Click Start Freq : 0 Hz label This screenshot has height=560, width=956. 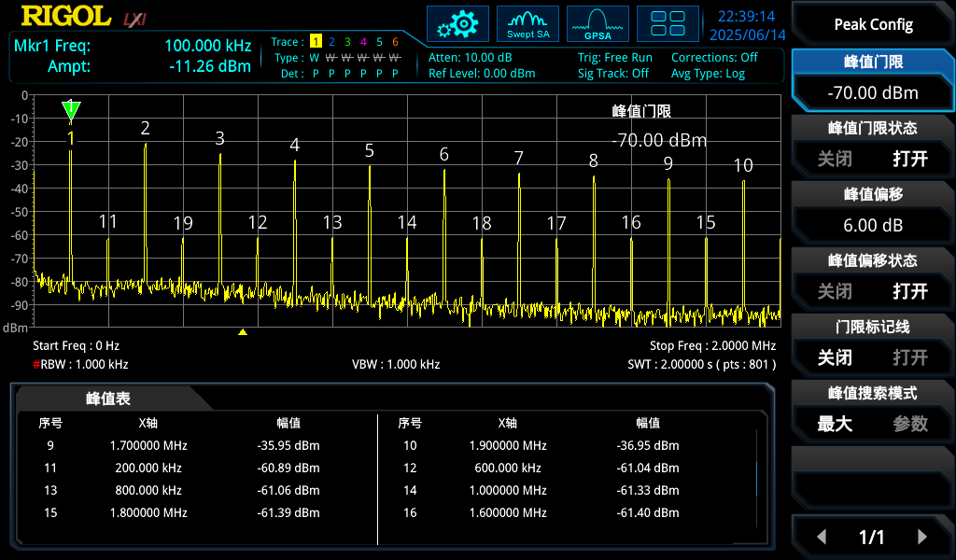pos(77,345)
